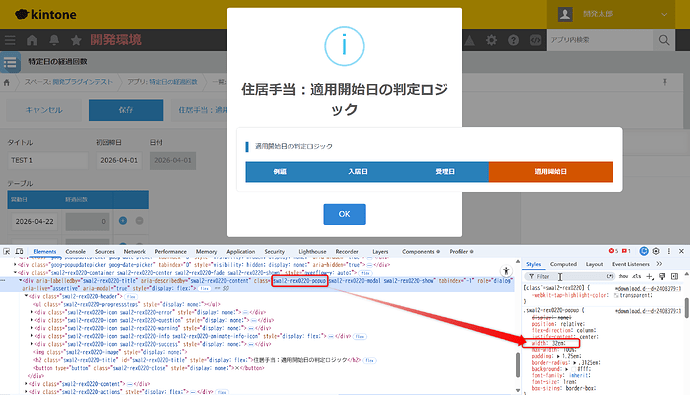Open the DevTools three-dot customize menu
Image resolution: width=690 pixels, height=395 pixels.
click(669, 251)
